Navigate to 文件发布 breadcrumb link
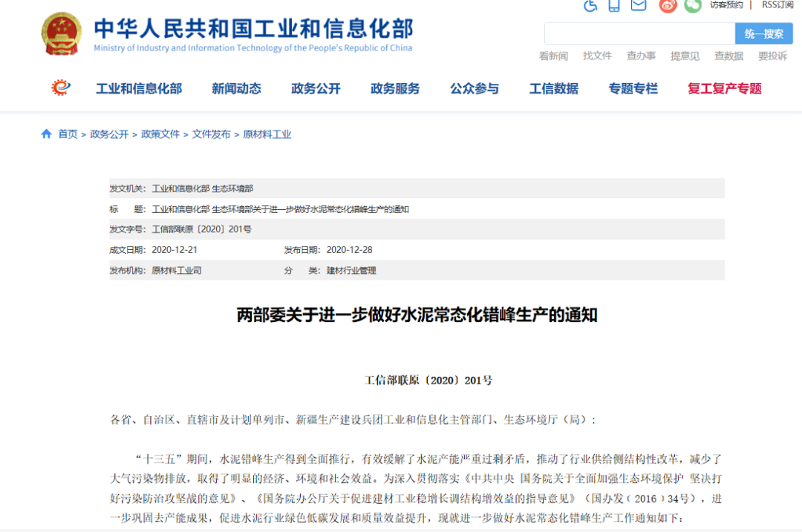The width and height of the screenshot is (802, 532). click(211, 134)
